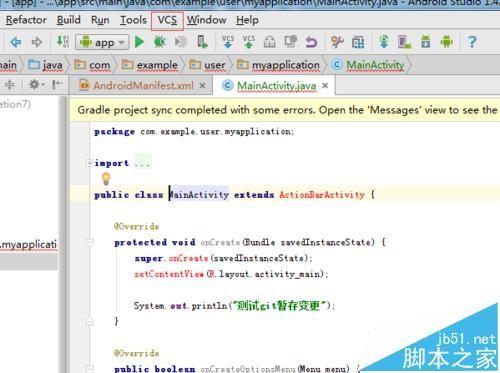Close the AndroidManifest.xml tab
The width and height of the screenshot is (500, 373).
[202, 86]
